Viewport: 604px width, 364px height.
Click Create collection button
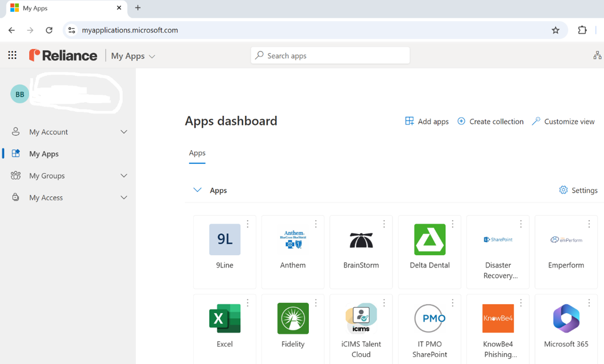490,121
